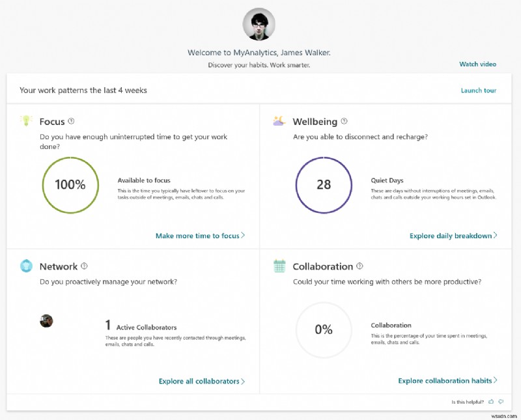Click the Focus question about uninterrupted time

pyautogui.click(x=134, y=141)
